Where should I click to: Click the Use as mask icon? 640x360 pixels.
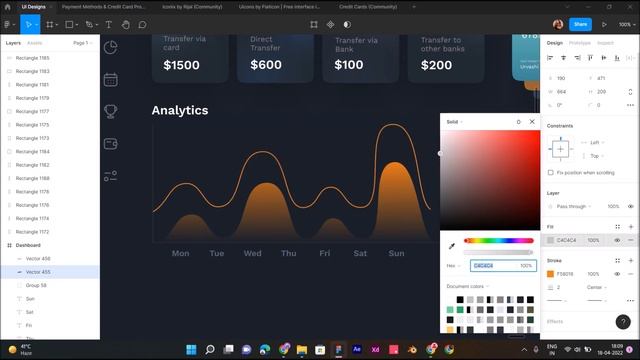point(347,25)
